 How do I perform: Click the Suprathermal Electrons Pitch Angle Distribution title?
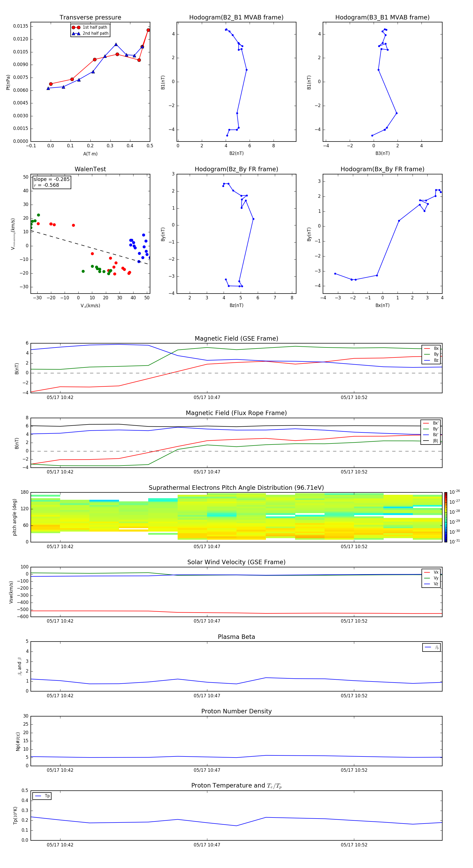(x=236, y=488)
